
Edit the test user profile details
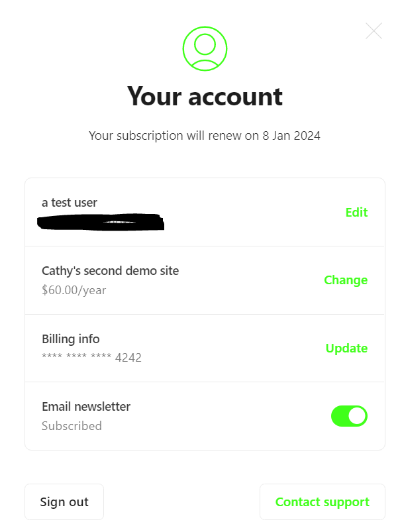point(356,213)
